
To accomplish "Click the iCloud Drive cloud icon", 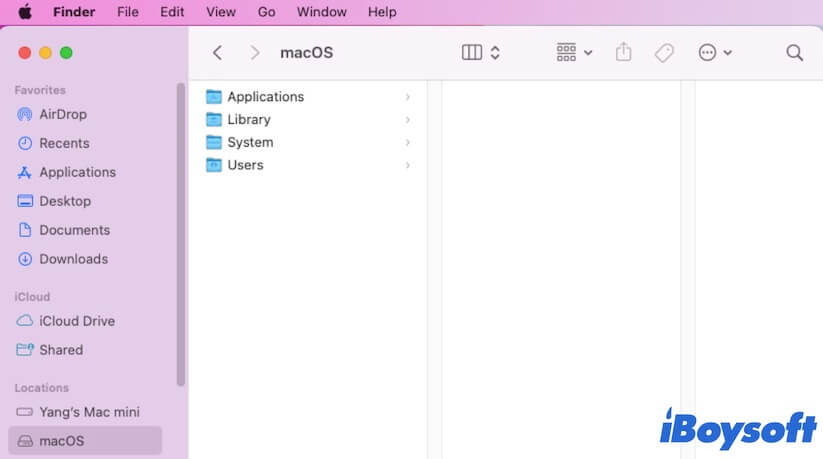I will click(x=25, y=320).
